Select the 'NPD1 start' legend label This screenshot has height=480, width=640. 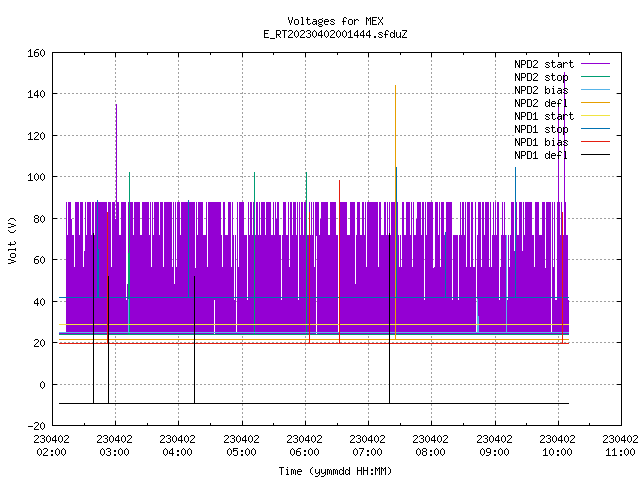coord(544,116)
